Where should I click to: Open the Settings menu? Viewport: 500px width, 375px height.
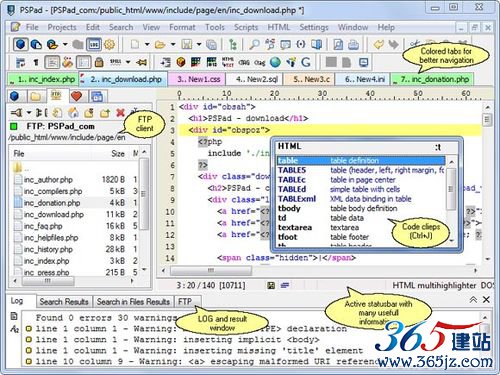pos(314,27)
